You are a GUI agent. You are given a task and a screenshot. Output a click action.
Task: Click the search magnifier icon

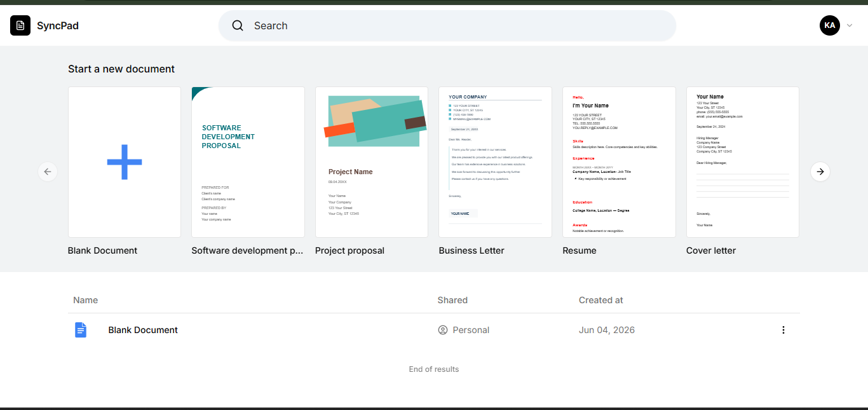238,25
